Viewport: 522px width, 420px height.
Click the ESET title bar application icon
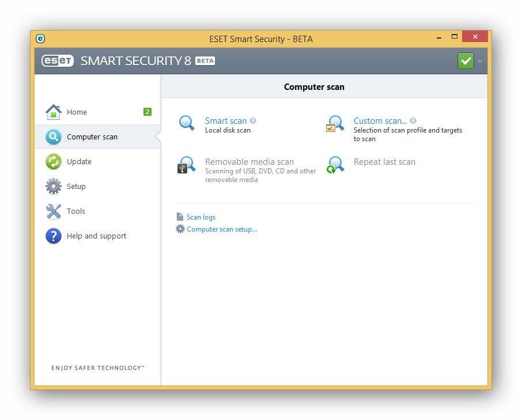(x=40, y=39)
